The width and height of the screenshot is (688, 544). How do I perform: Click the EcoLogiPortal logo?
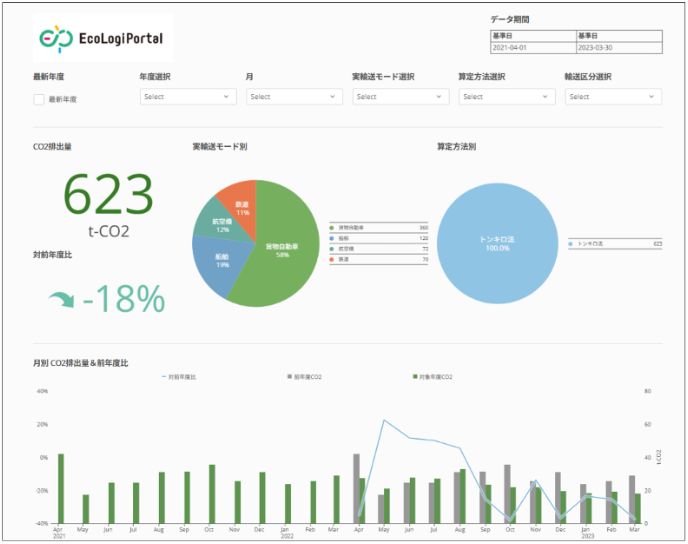click(x=103, y=39)
